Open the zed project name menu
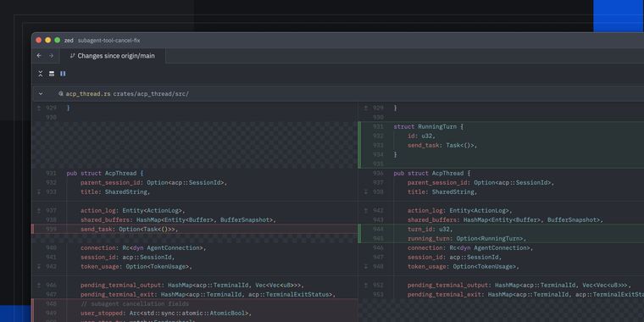644x322 pixels. pyautogui.click(x=69, y=41)
